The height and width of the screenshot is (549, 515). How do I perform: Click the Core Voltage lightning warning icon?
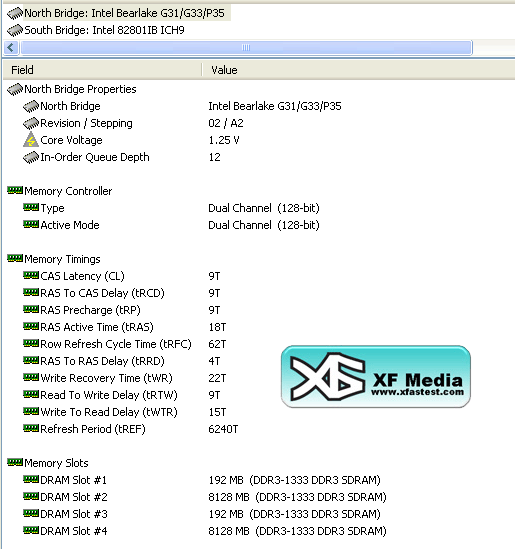(31, 140)
